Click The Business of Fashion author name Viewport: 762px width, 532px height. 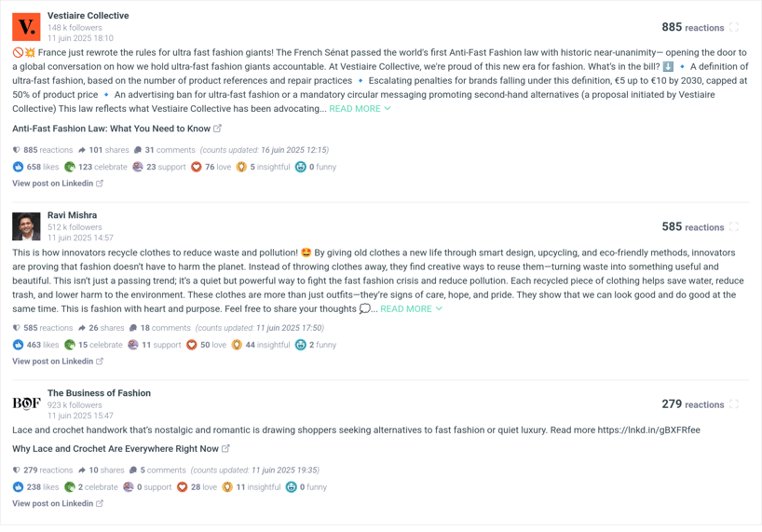click(x=99, y=393)
